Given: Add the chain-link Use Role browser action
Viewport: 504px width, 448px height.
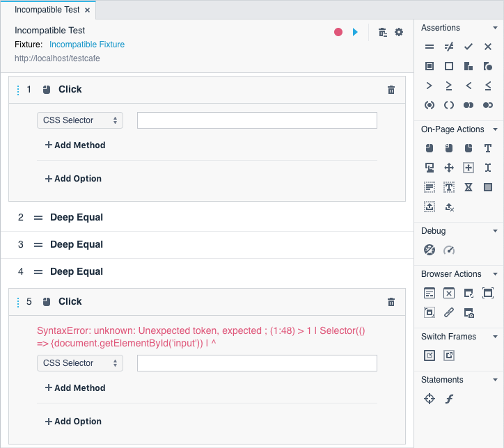Looking at the screenshot, I should (x=449, y=312).
